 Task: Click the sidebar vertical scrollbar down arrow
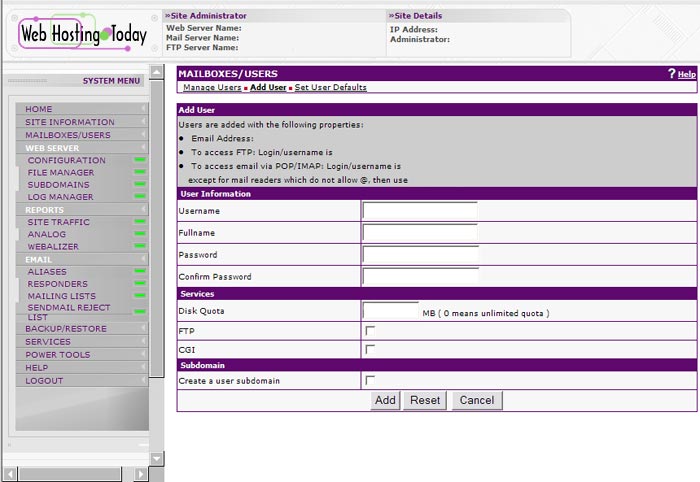click(x=156, y=458)
